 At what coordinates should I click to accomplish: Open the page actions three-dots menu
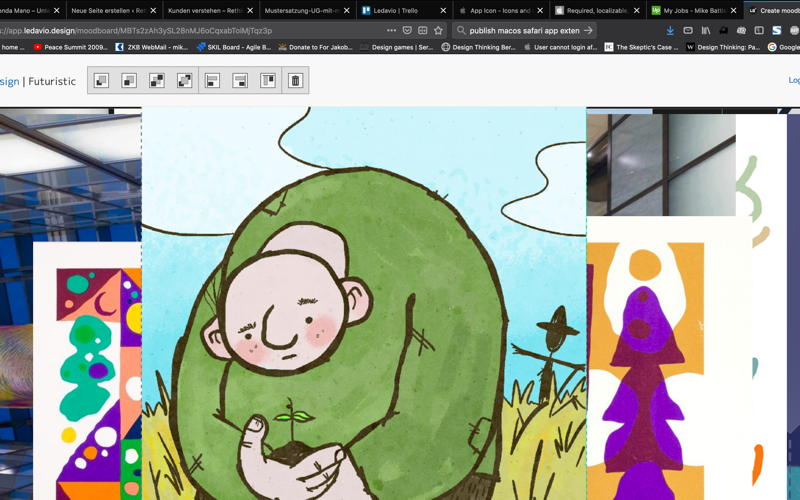[x=391, y=31]
